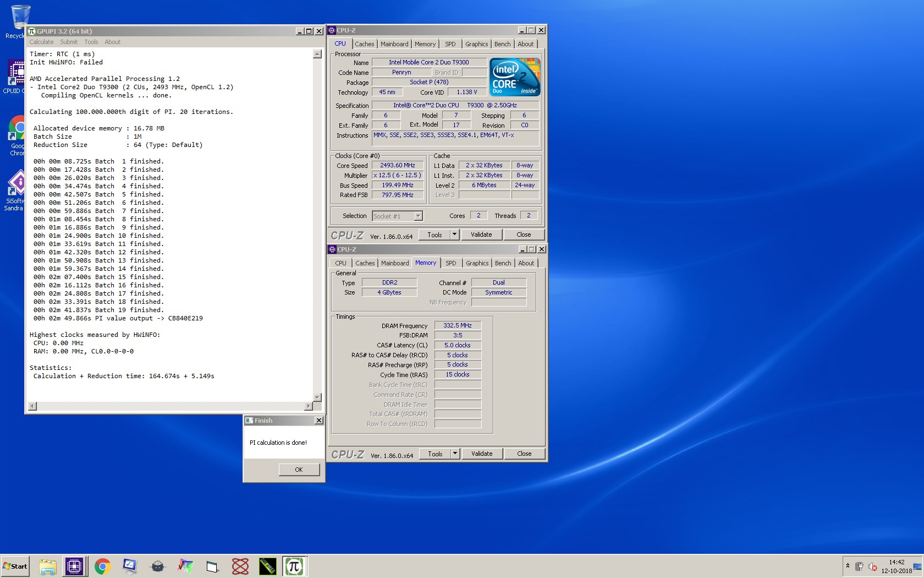Expand Tools dropdown arrow in top CPU-Z
Screen dimensions: 924x578
[x=454, y=235]
